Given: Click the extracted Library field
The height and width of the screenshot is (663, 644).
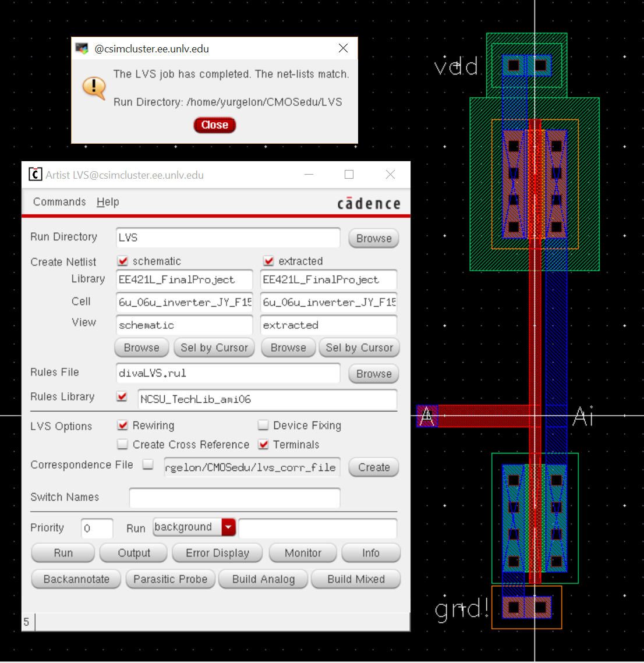Looking at the screenshot, I should pyautogui.click(x=328, y=279).
